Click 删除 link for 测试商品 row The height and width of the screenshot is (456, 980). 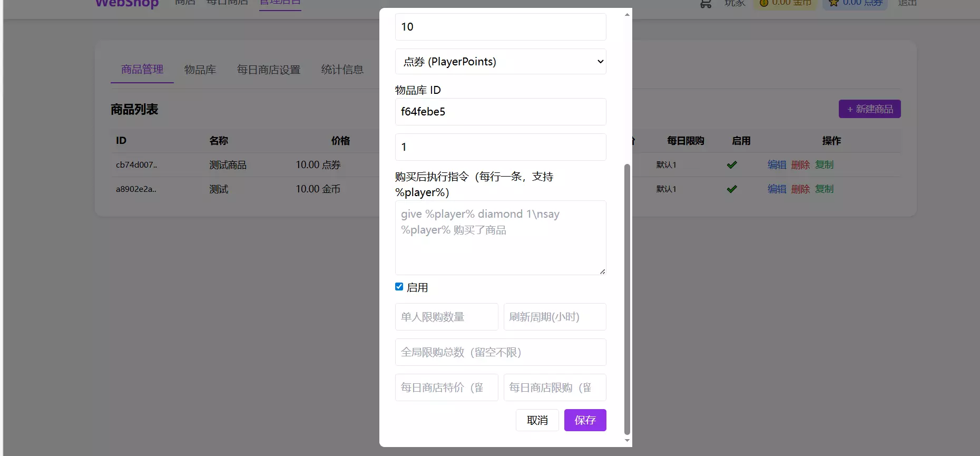[801, 165]
